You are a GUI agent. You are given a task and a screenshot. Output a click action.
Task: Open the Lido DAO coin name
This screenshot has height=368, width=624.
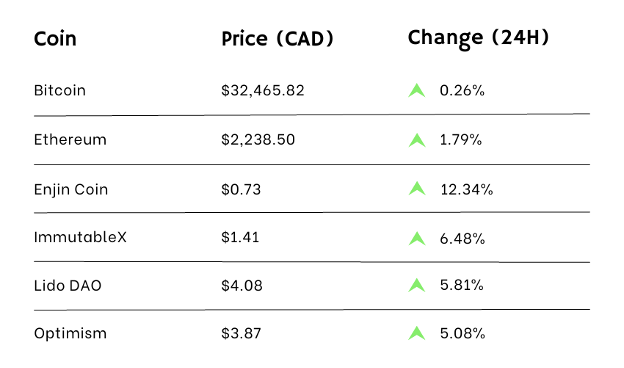[x=68, y=286]
